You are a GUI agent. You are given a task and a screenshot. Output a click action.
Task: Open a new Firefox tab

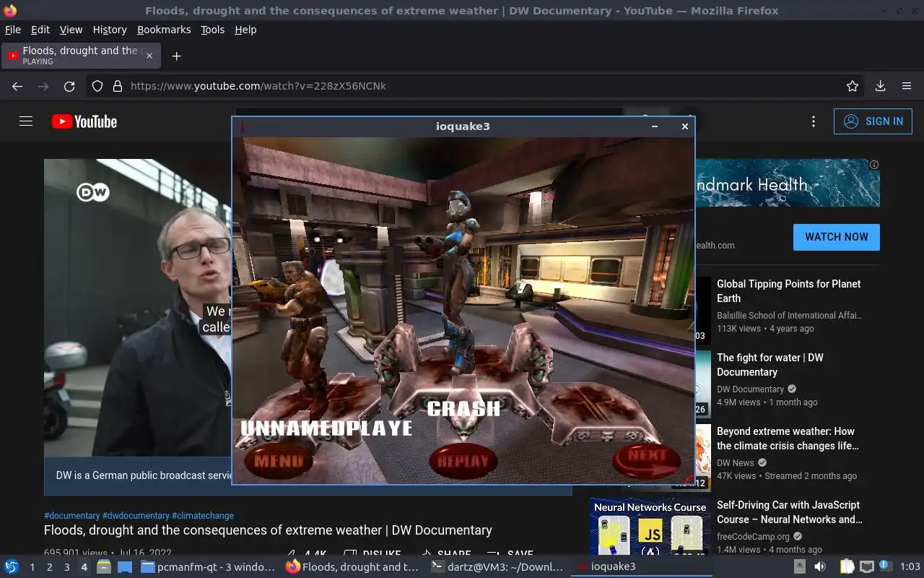[x=176, y=56]
